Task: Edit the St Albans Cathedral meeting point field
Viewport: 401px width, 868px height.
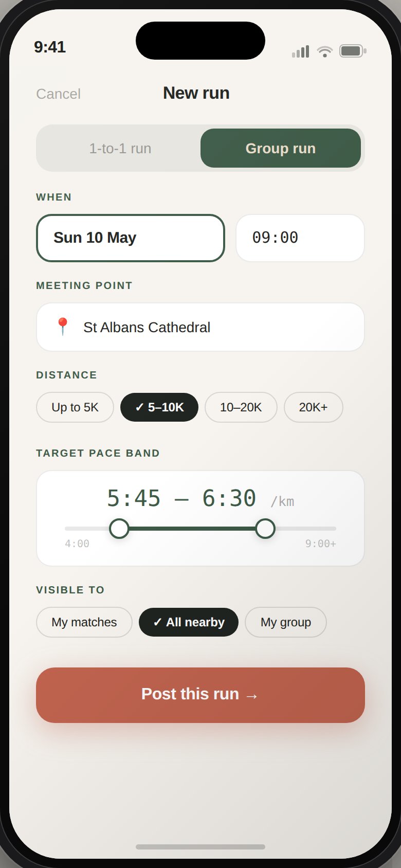Action: pos(200,327)
